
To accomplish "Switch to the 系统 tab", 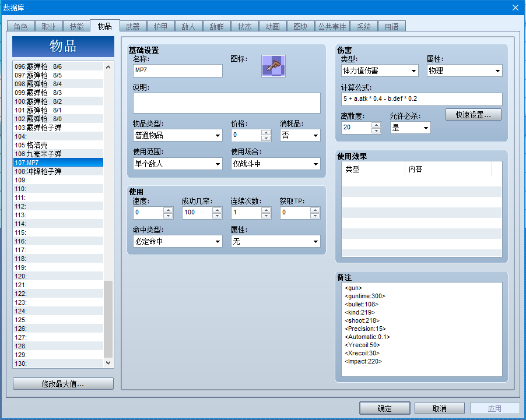I will [x=364, y=26].
